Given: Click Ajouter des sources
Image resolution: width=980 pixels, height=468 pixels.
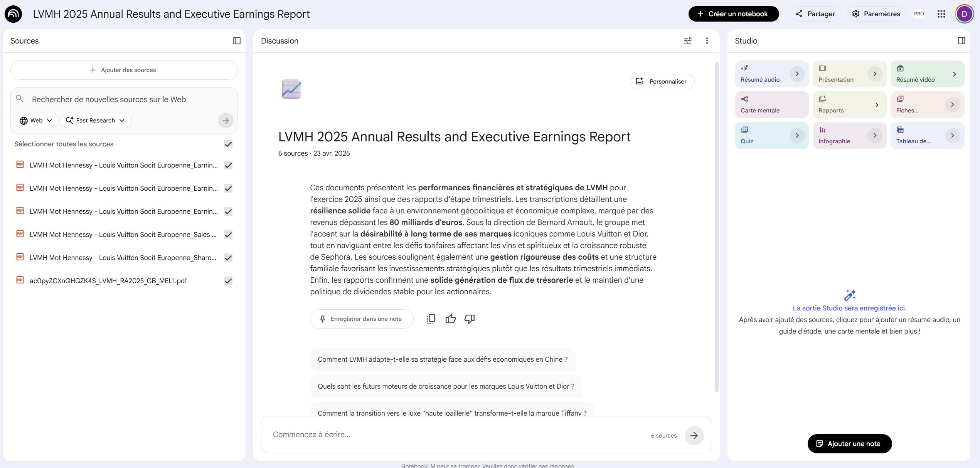Looking at the screenshot, I should pos(124,70).
